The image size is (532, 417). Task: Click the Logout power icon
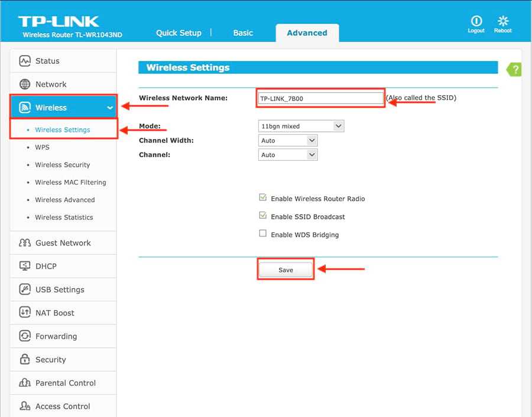(476, 21)
